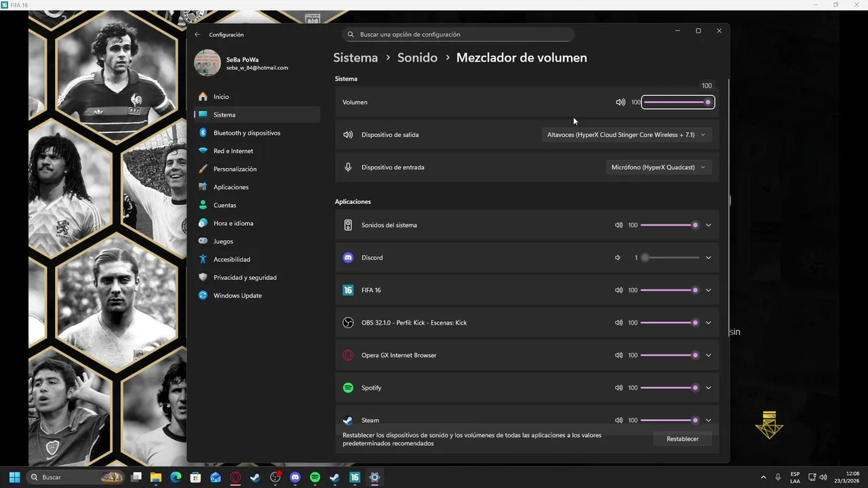Expand the Discord row chevron

tap(708, 258)
